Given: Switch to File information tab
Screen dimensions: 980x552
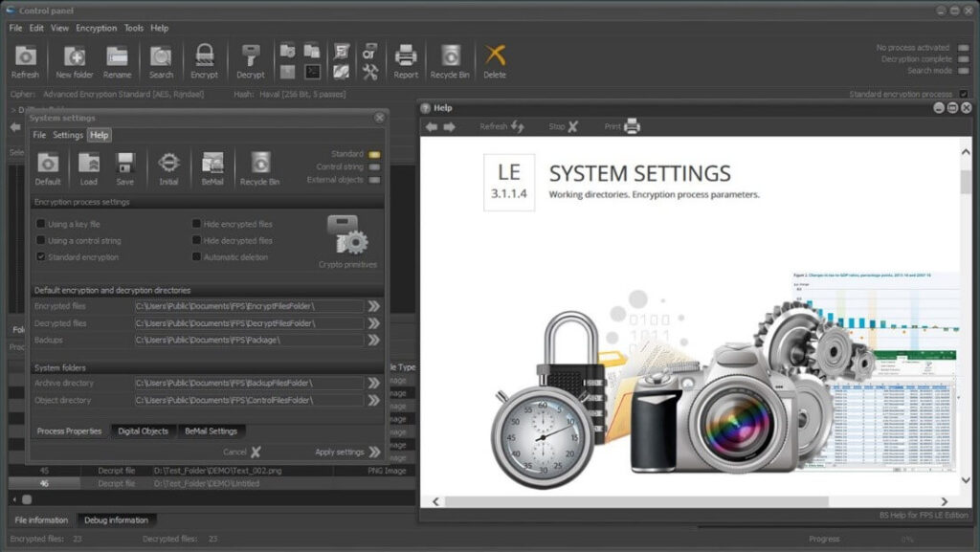Looking at the screenshot, I should [41, 520].
